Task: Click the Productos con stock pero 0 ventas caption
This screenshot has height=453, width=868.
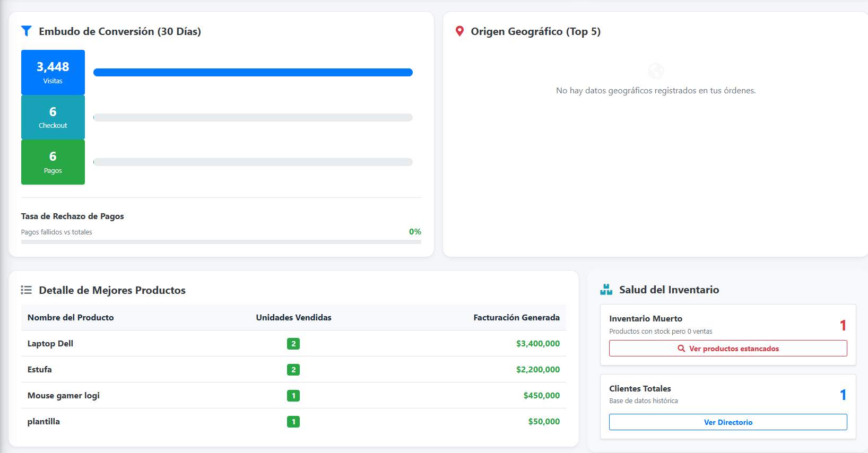Action: [661, 331]
